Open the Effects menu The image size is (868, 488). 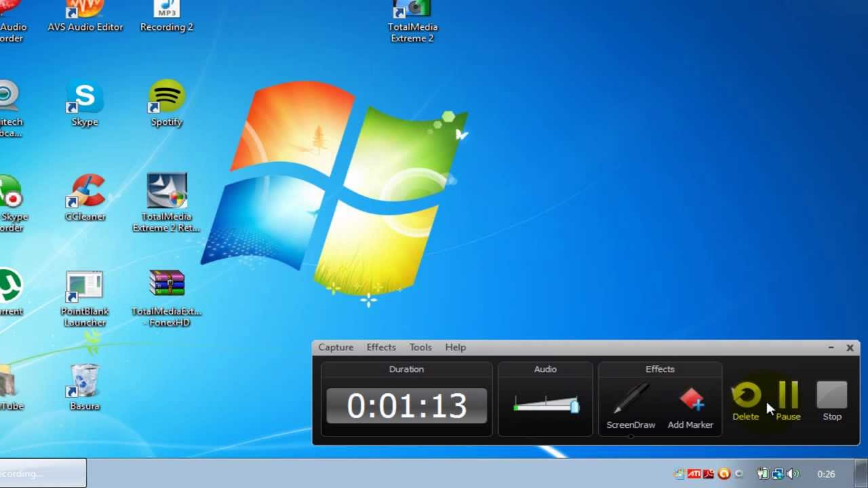pos(381,347)
